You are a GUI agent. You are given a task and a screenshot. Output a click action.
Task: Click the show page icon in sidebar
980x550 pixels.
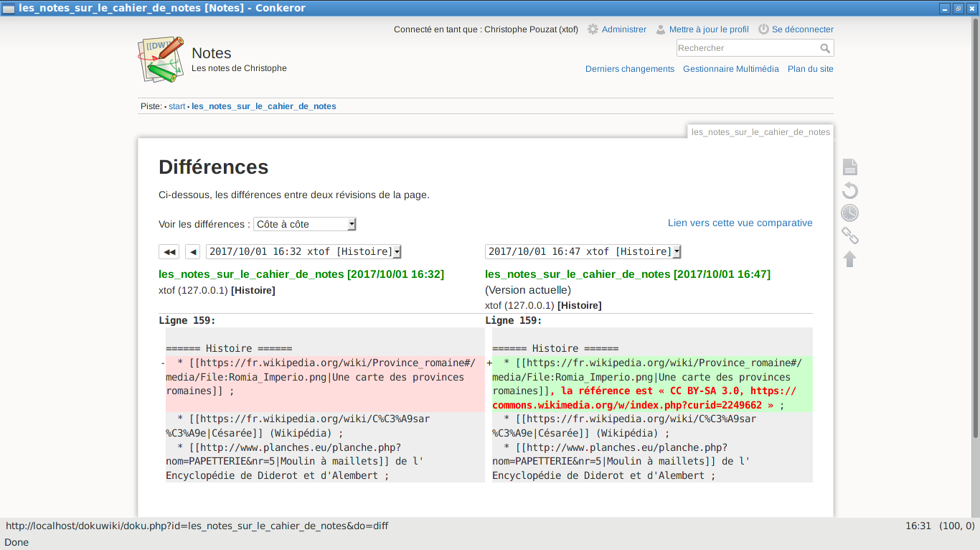849,167
